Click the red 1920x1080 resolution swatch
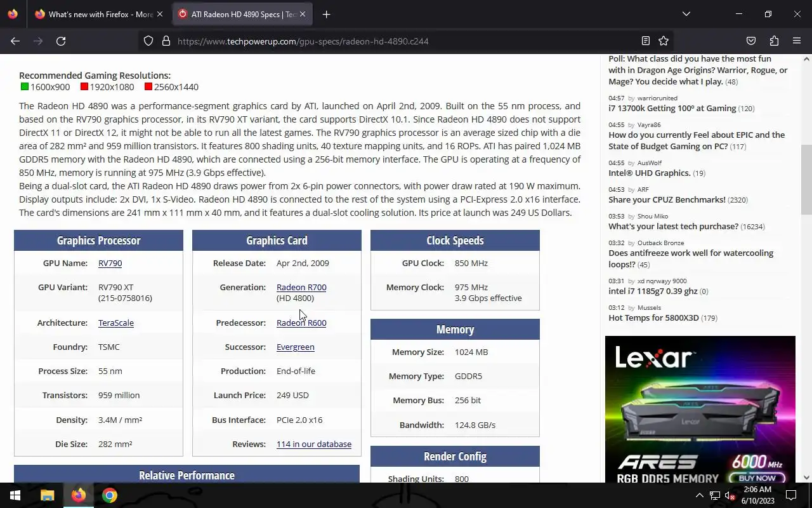812x508 pixels. 84,87
